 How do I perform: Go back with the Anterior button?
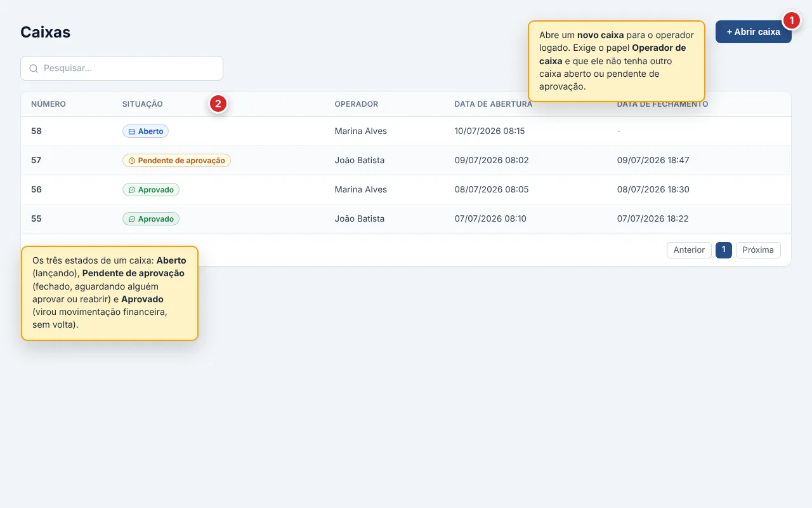tap(689, 250)
